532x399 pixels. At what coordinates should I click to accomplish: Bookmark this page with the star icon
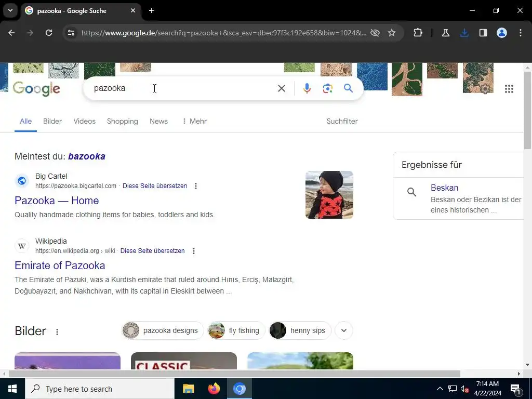(392, 33)
